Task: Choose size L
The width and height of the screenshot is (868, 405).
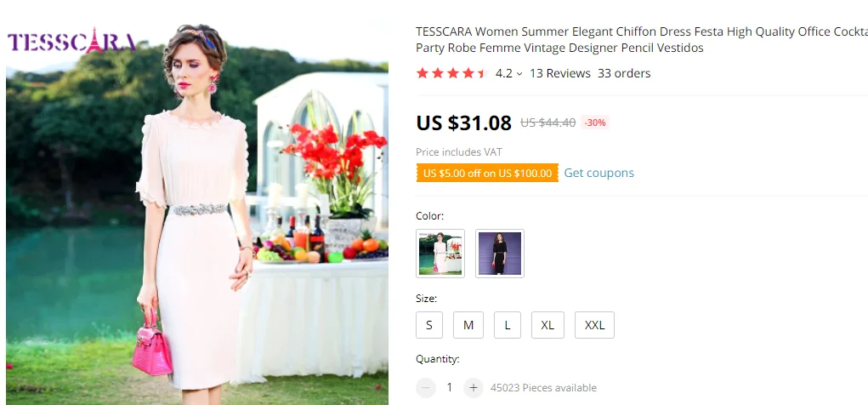Action: [x=508, y=325]
